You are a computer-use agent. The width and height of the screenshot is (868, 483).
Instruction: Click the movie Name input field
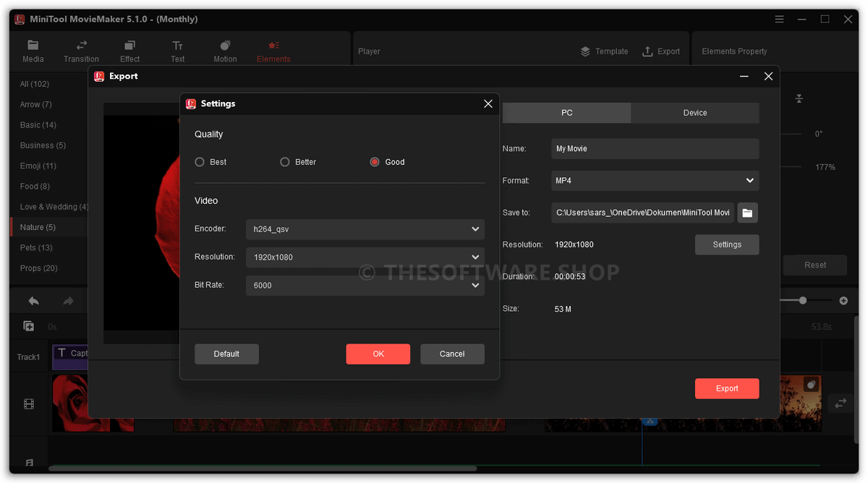coord(655,149)
